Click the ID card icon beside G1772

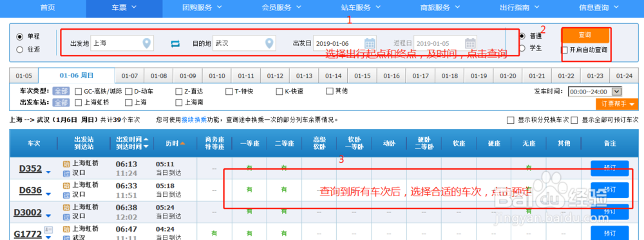[x=48, y=229]
